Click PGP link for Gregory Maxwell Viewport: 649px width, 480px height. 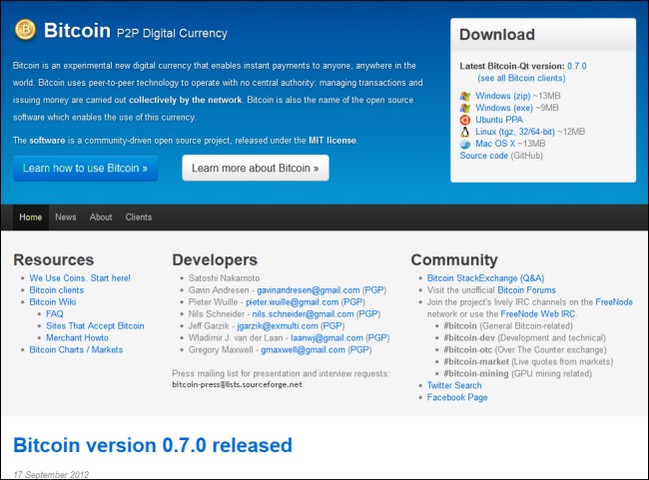pyautogui.click(x=360, y=350)
